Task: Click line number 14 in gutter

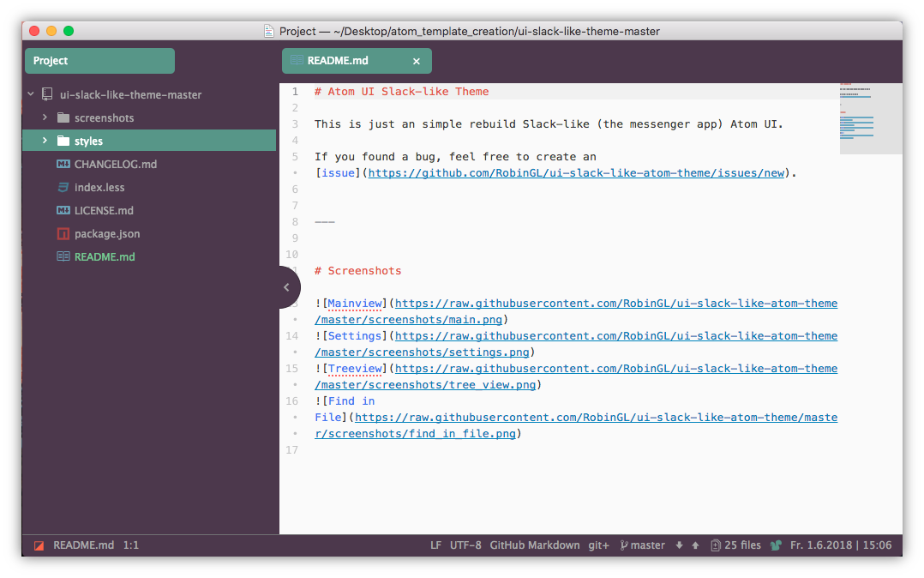Action: tap(291, 335)
